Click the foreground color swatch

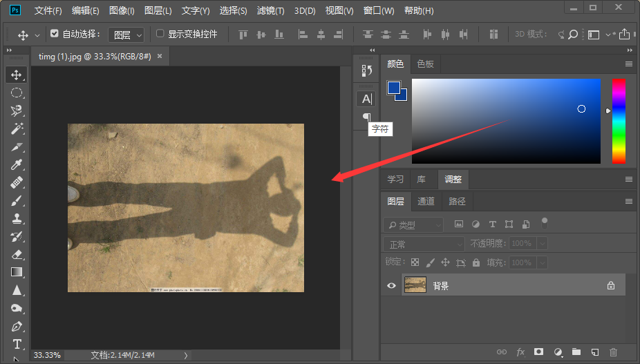(393, 88)
